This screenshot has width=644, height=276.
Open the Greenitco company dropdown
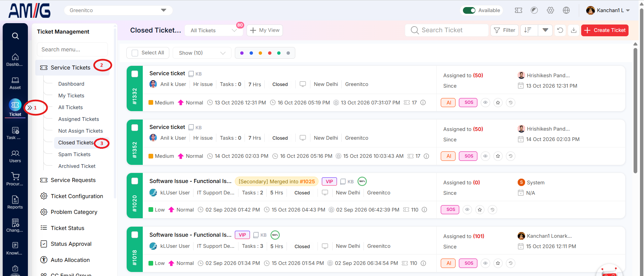pos(118,10)
